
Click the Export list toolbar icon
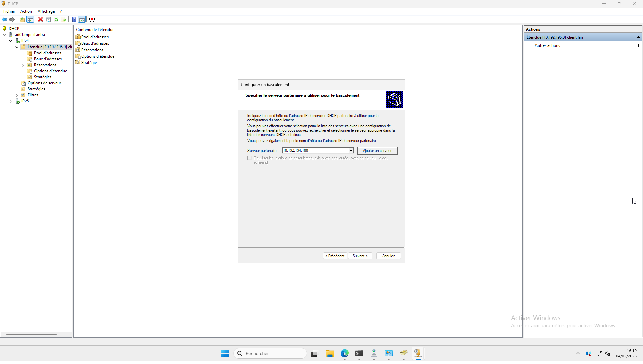[x=64, y=19]
